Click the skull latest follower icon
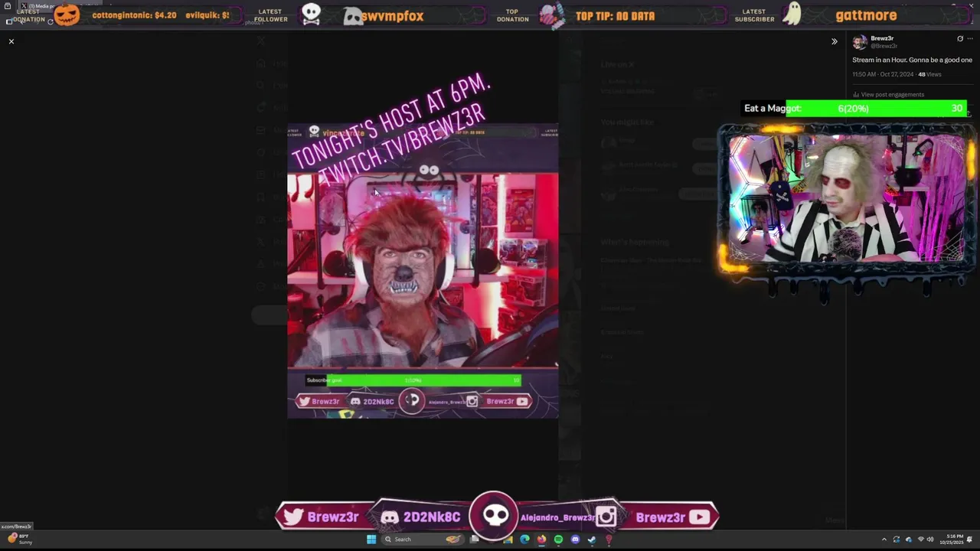The image size is (980, 551). pyautogui.click(x=311, y=14)
